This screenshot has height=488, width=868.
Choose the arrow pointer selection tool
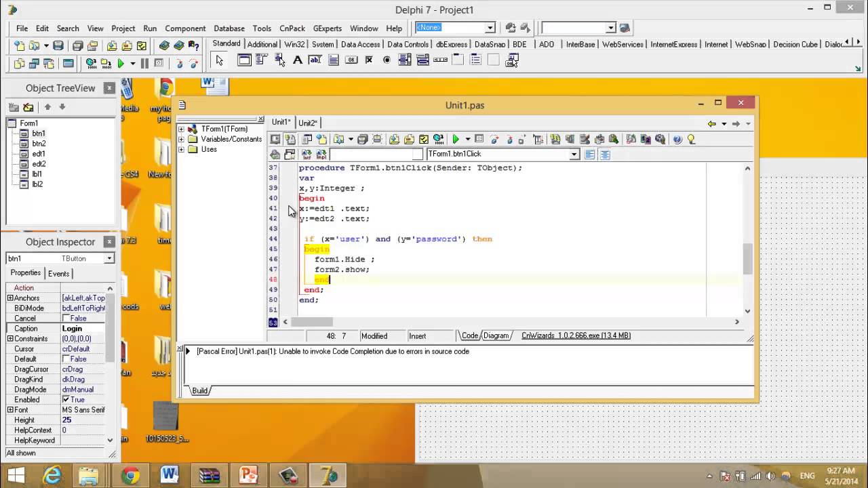pyautogui.click(x=219, y=60)
